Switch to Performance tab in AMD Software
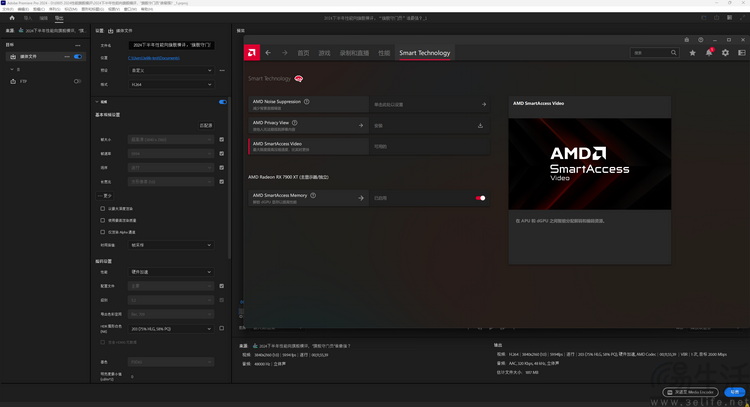Viewport: 750px width, 407px height. point(384,53)
